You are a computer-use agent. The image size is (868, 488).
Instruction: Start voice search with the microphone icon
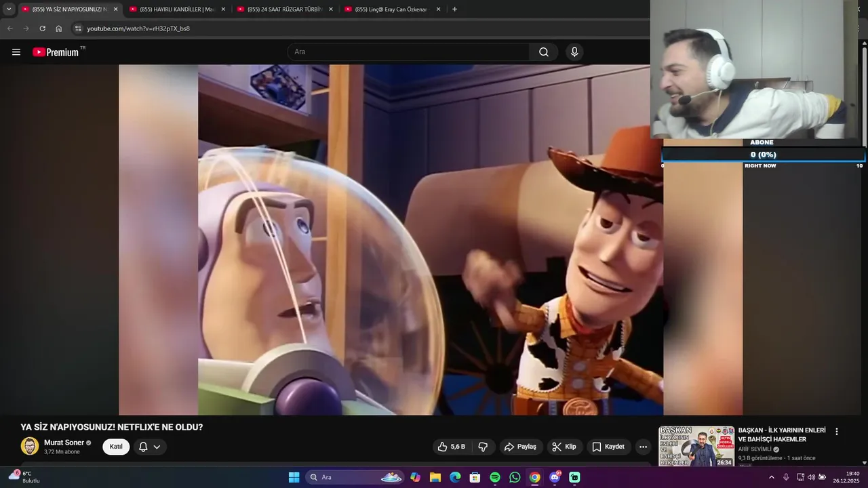point(574,52)
